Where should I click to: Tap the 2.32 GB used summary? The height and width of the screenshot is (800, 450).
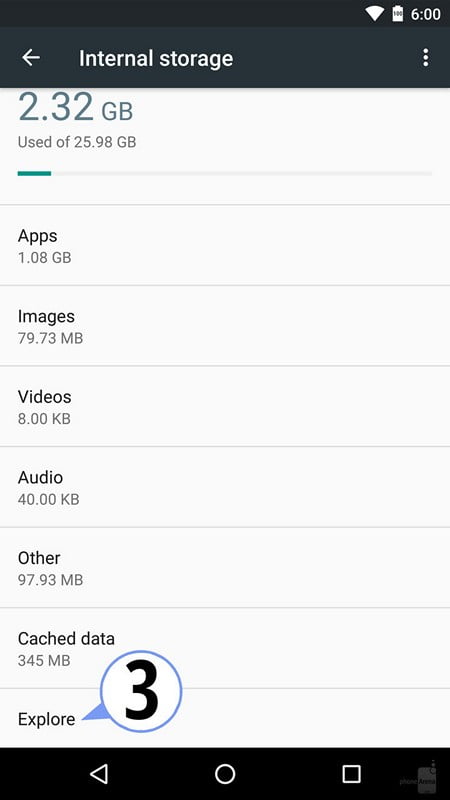(77, 119)
